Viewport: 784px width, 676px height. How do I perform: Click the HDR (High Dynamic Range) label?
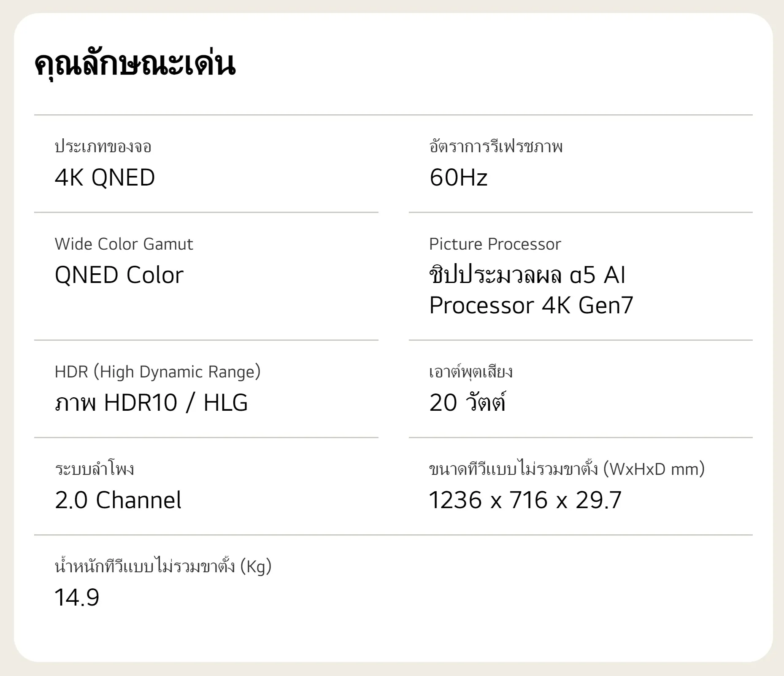point(157,372)
